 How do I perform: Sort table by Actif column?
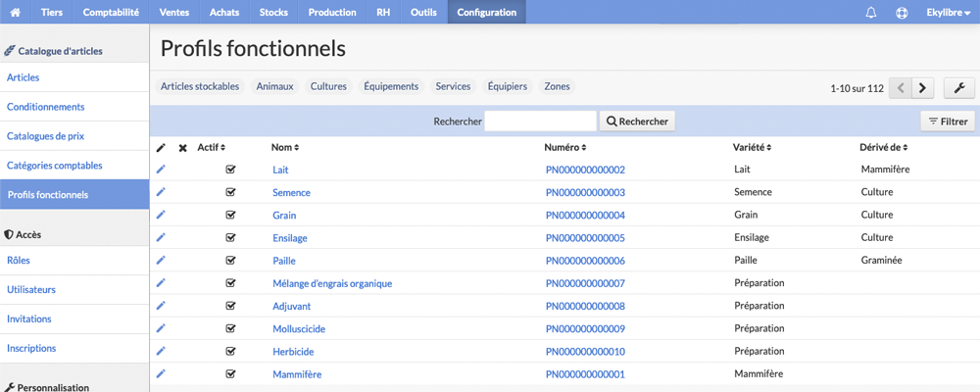pyautogui.click(x=212, y=148)
